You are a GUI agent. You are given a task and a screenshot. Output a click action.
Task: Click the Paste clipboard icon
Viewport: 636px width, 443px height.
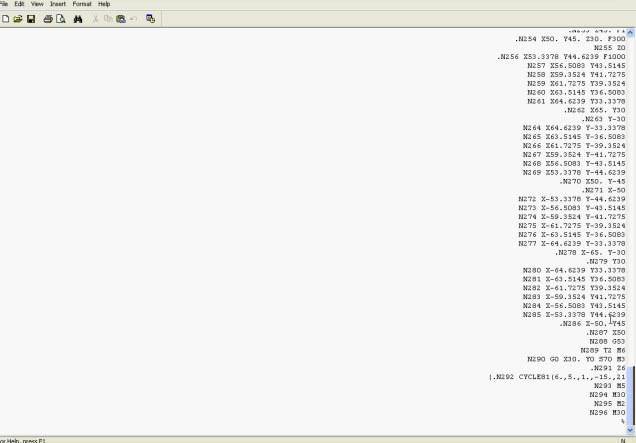tap(121, 19)
